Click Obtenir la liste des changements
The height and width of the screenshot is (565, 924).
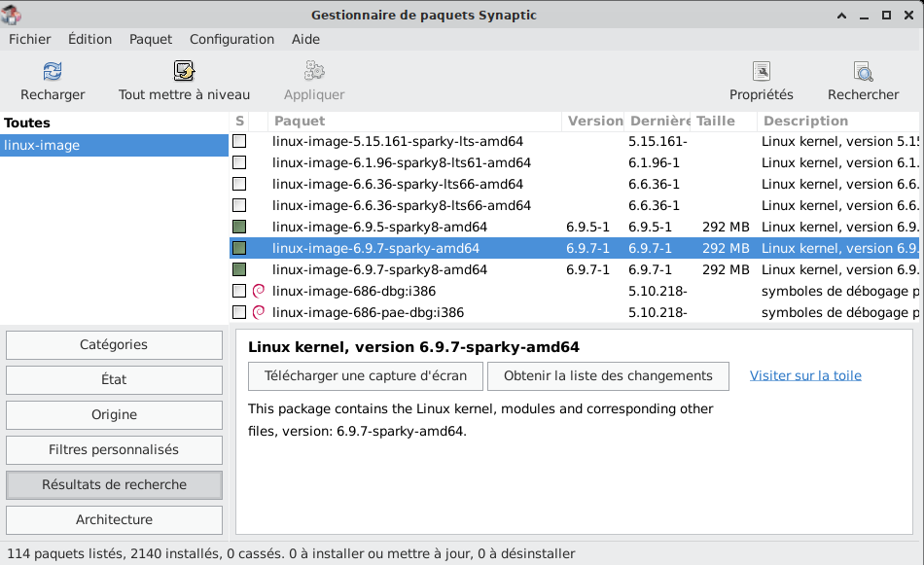(x=608, y=376)
